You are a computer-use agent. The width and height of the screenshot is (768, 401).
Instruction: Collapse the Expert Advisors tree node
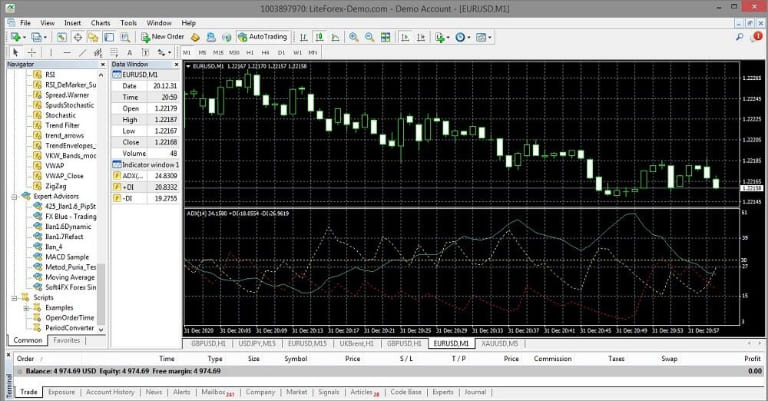coord(12,197)
